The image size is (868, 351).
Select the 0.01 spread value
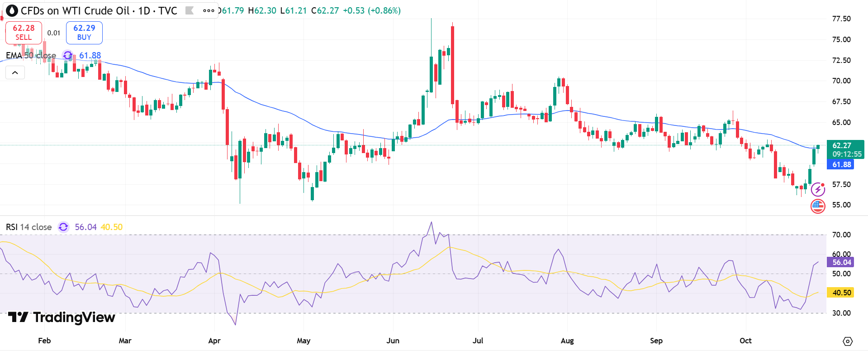(54, 33)
